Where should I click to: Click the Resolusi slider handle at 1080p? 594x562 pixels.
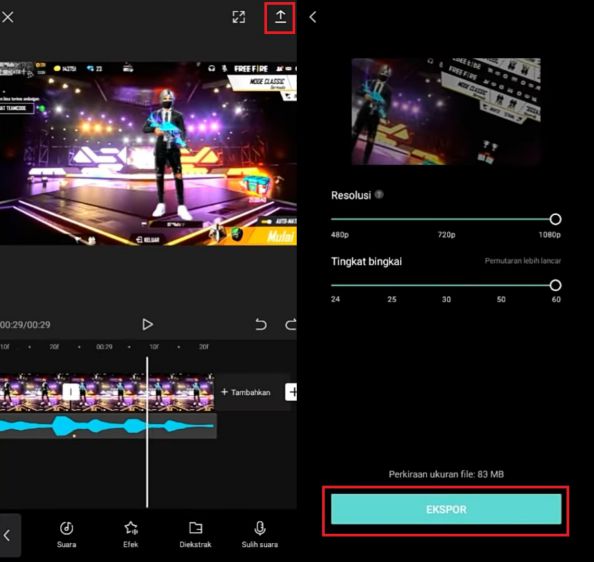[x=555, y=219]
